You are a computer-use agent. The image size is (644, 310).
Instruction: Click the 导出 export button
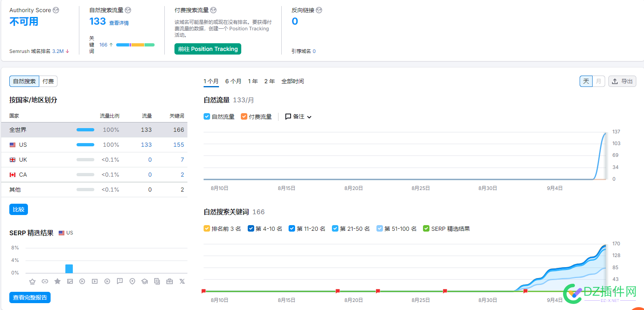pos(622,81)
